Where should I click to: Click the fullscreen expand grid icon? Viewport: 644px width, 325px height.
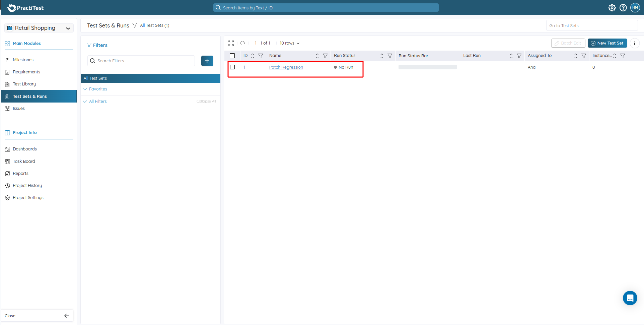click(231, 43)
